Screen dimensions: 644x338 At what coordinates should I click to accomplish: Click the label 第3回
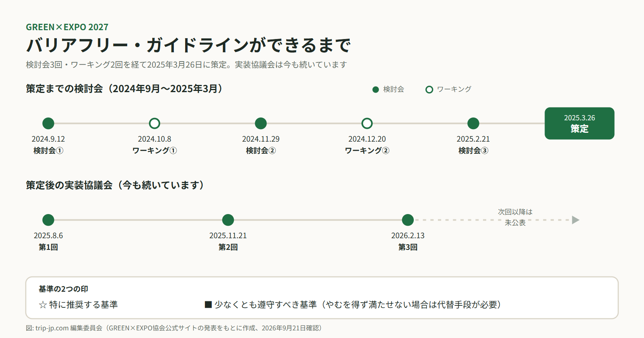[408, 247]
